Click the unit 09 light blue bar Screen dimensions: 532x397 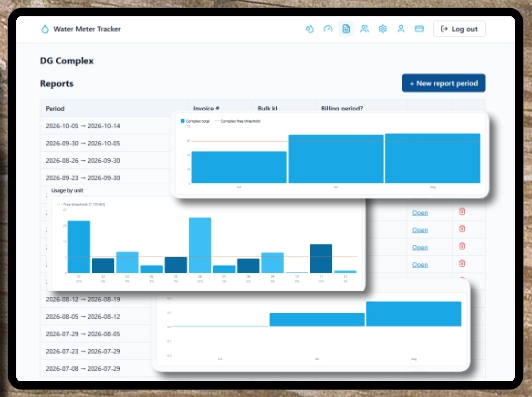[x=272, y=263]
